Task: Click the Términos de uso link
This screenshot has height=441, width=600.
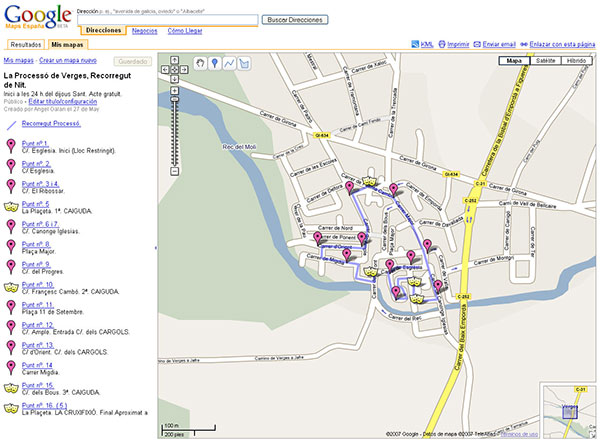Action: coord(519,434)
